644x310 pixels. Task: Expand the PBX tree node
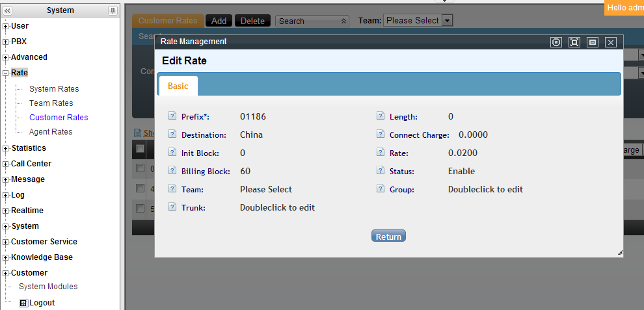point(6,42)
